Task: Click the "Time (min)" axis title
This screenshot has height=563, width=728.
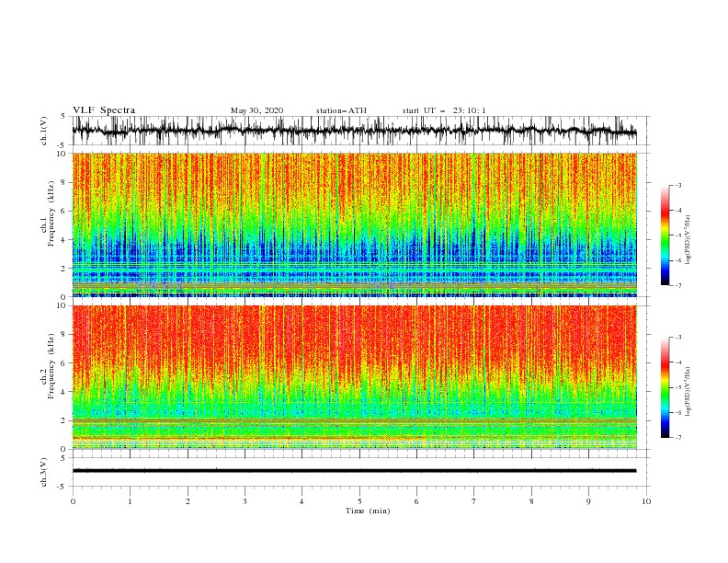Action: point(368,511)
